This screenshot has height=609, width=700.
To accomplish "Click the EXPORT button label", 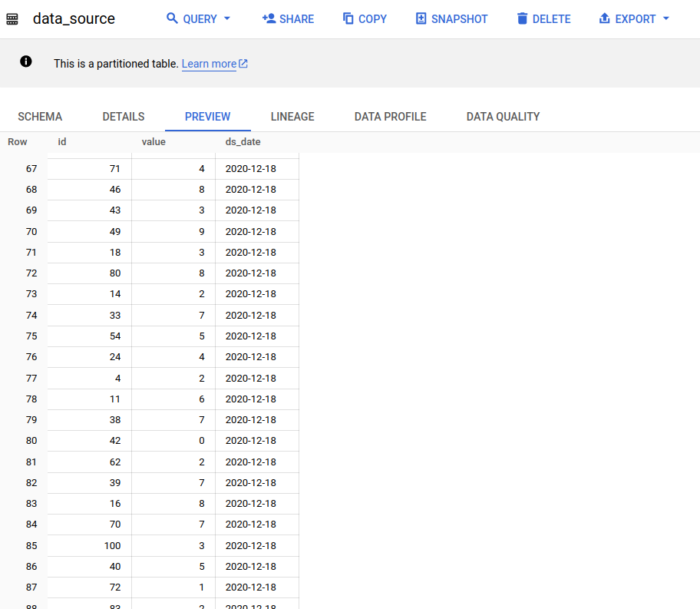I will [x=635, y=18].
